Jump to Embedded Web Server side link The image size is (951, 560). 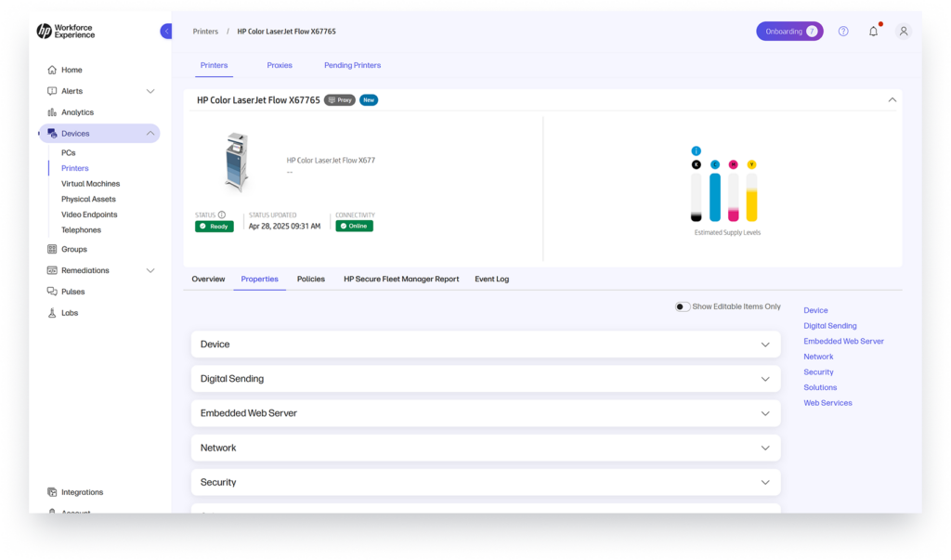point(843,341)
